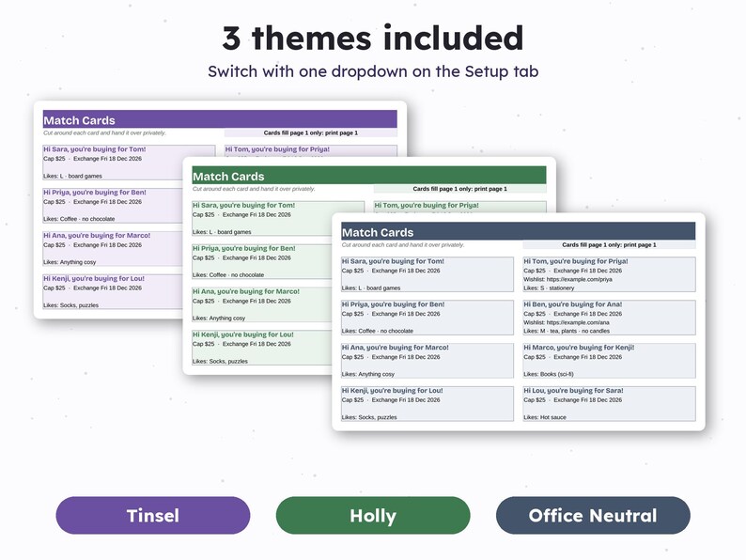The width and height of the screenshot is (746, 560).
Task: Click "Likes: M · tea, plants · no candles"
Action: (x=567, y=331)
